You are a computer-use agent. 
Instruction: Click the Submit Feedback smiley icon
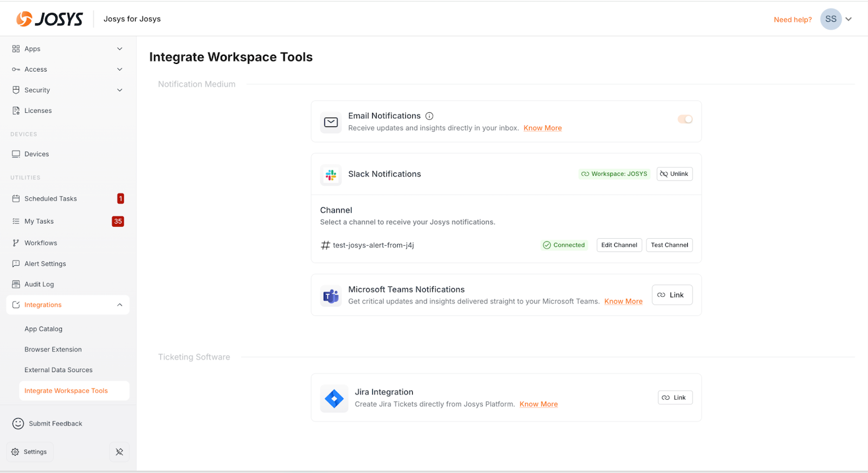18,424
